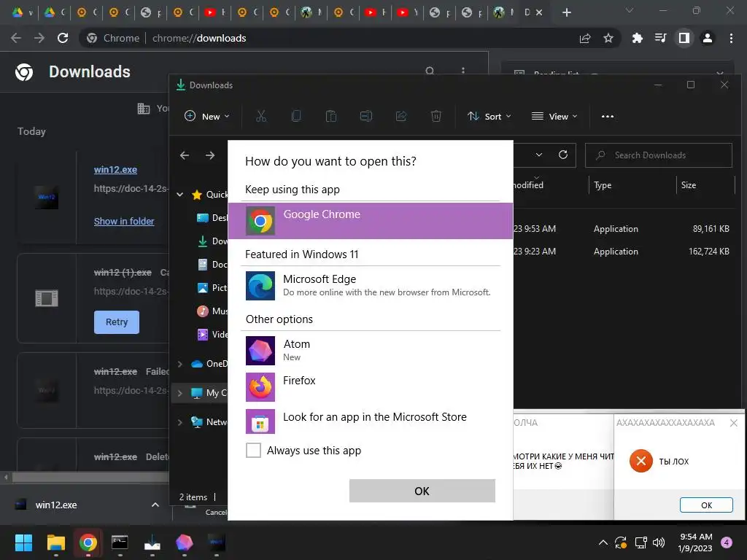The image size is (747, 560).
Task: Choose Firefox as the opening app
Action: point(370,386)
